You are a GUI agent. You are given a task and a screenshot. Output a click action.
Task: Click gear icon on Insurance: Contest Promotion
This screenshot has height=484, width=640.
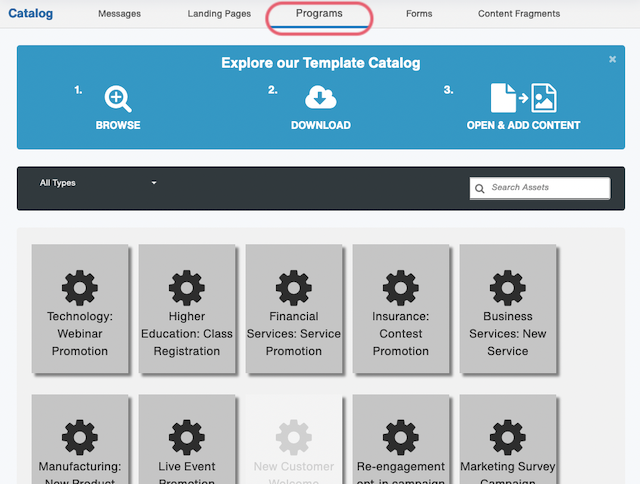400,288
